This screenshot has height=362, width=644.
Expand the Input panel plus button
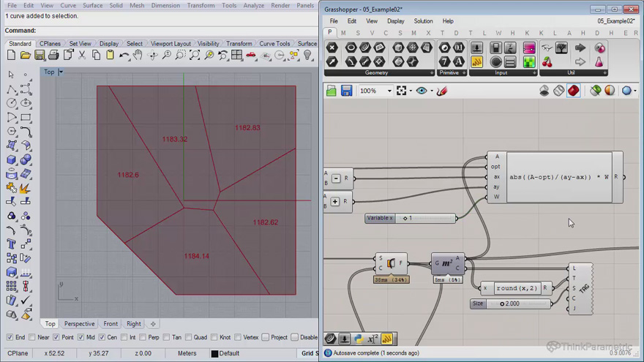click(534, 72)
